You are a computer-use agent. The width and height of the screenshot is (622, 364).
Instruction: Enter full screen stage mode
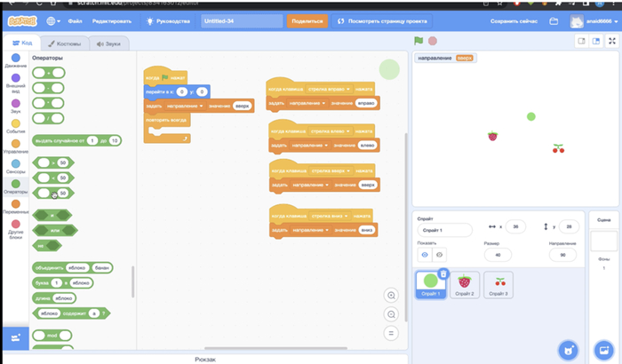point(611,41)
